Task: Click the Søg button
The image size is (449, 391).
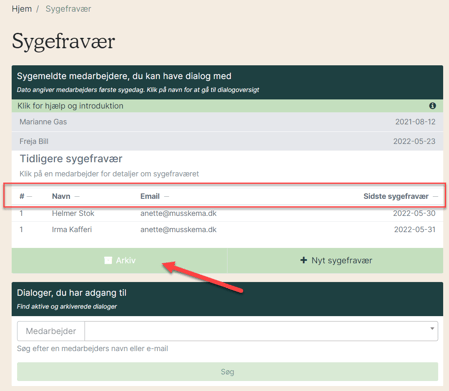Action: click(227, 372)
